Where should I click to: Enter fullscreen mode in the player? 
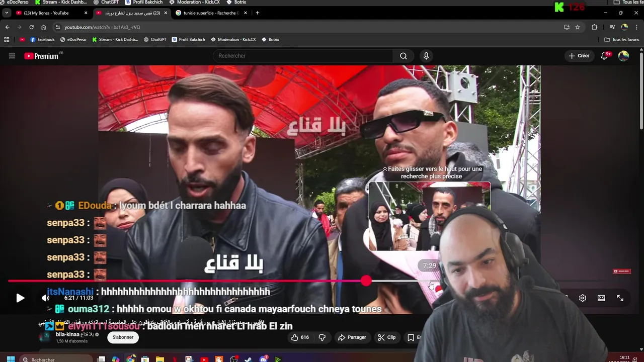click(620, 298)
